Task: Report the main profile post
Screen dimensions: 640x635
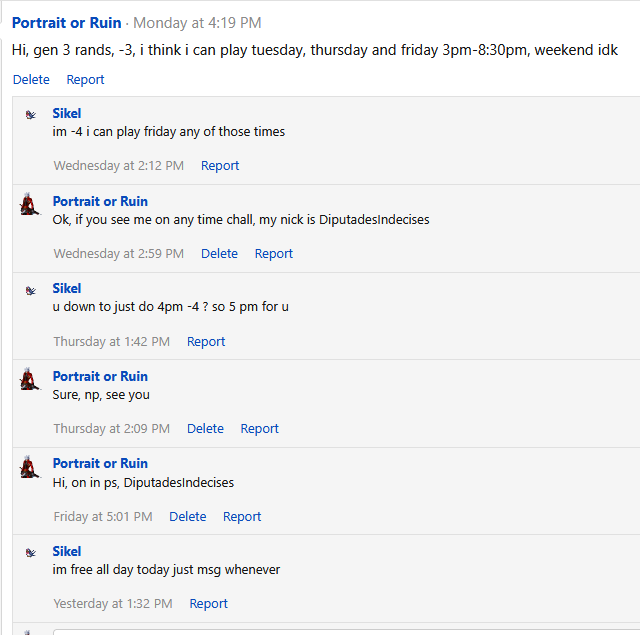Action: coord(85,80)
